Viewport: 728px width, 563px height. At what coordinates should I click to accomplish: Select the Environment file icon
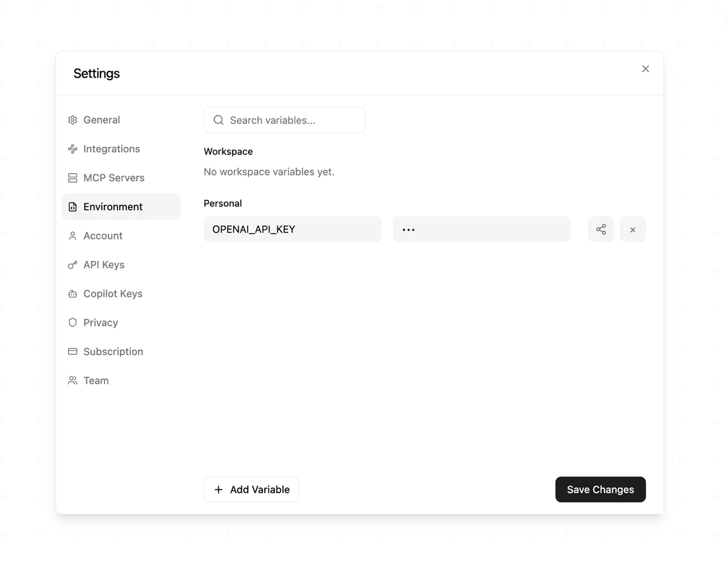pyautogui.click(x=72, y=206)
